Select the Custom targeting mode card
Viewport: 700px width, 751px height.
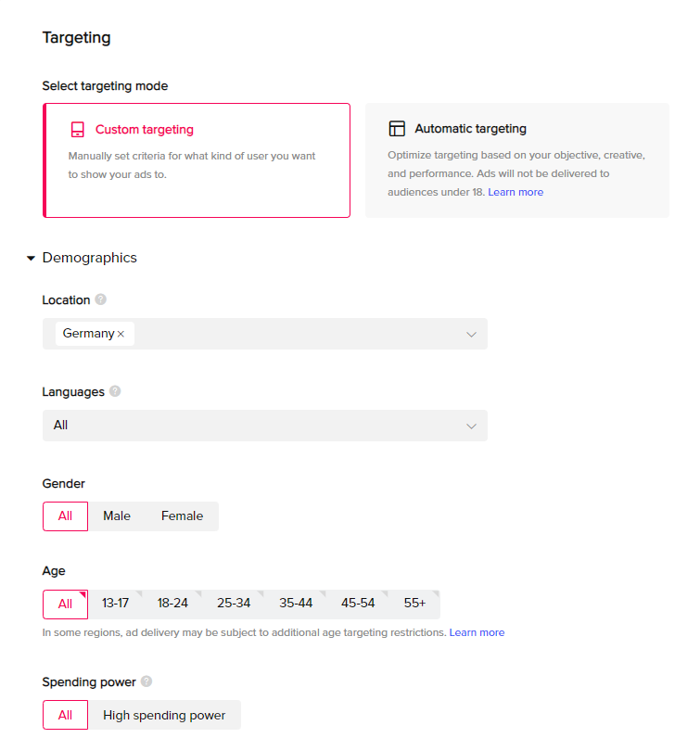(x=197, y=160)
